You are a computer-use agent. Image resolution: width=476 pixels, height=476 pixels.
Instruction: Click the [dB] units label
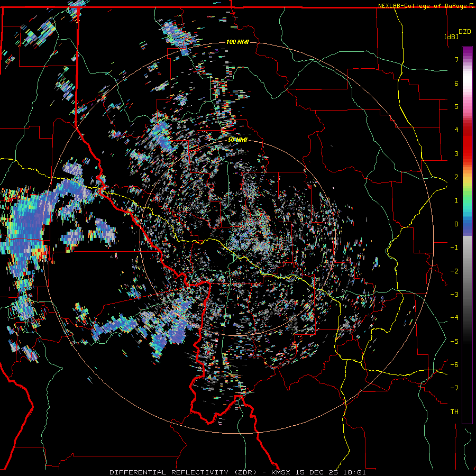pos(451,36)
